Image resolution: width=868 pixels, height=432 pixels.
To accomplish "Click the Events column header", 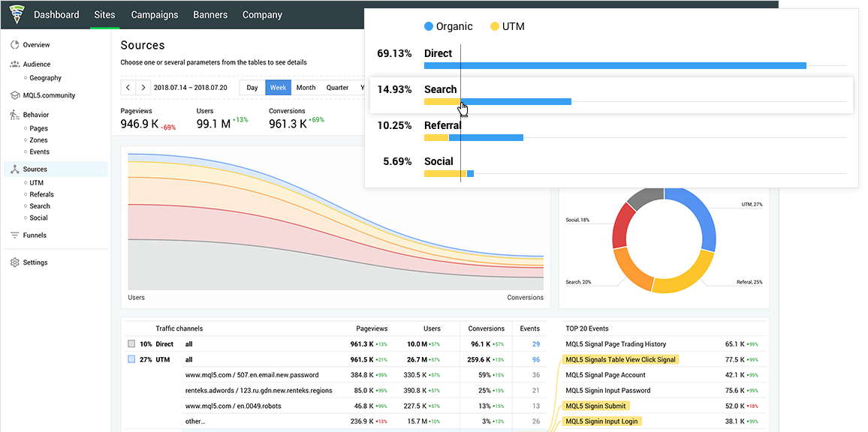I will [530, 328].
